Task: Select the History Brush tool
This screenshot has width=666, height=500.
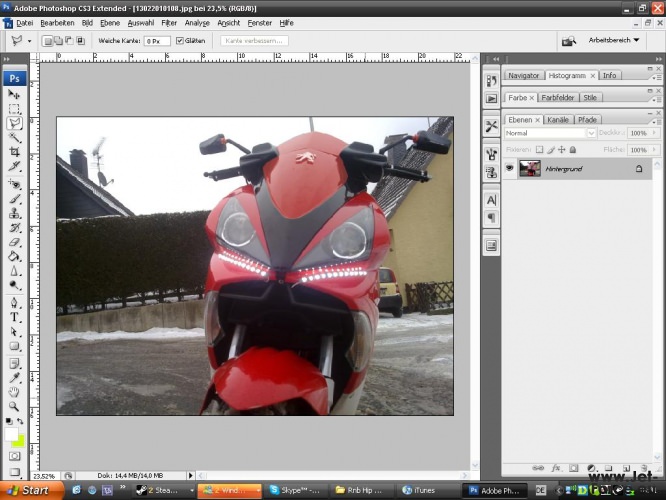Action: tap(14, 227)
